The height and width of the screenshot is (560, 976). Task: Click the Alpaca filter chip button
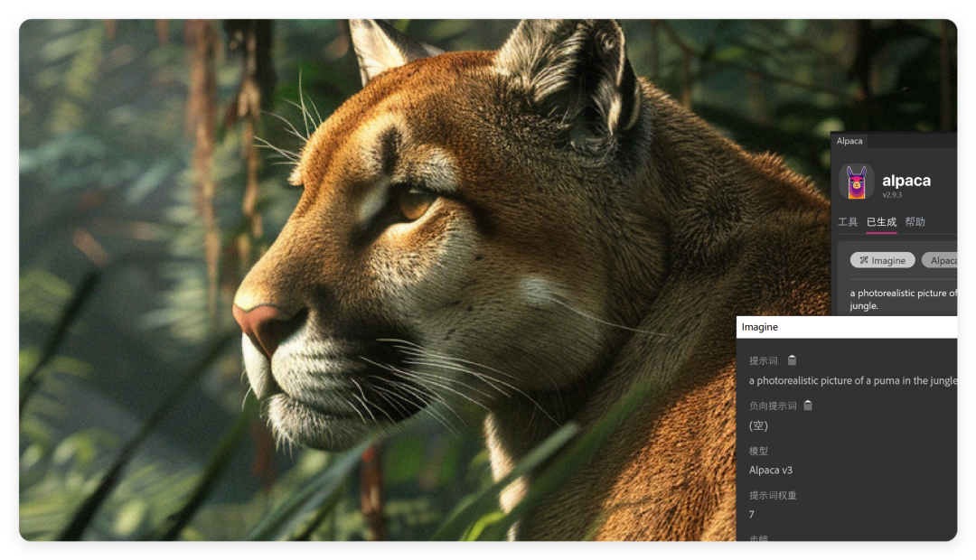[x=947, y=259]
